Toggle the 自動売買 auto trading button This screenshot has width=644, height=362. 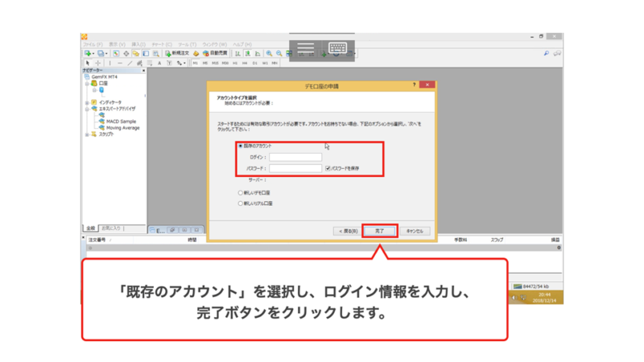pos(215,53)
